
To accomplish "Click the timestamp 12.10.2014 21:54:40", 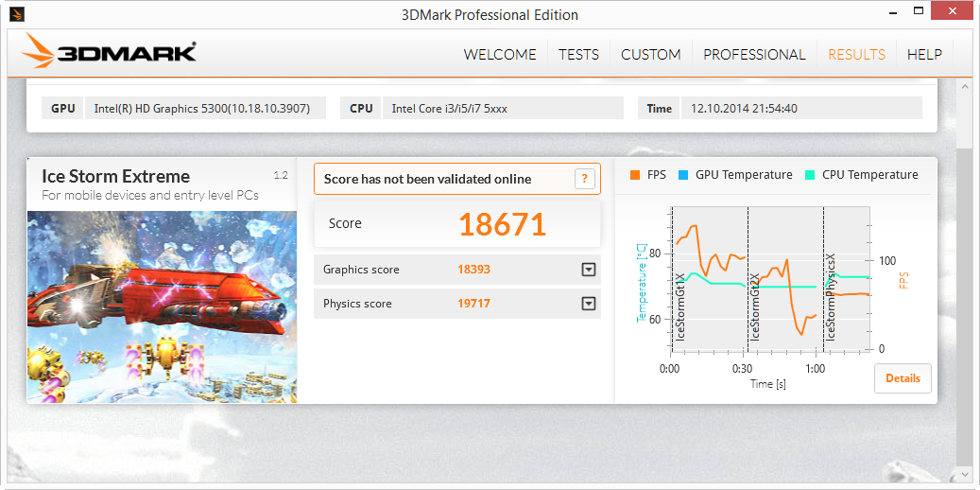I will [744, 108].
